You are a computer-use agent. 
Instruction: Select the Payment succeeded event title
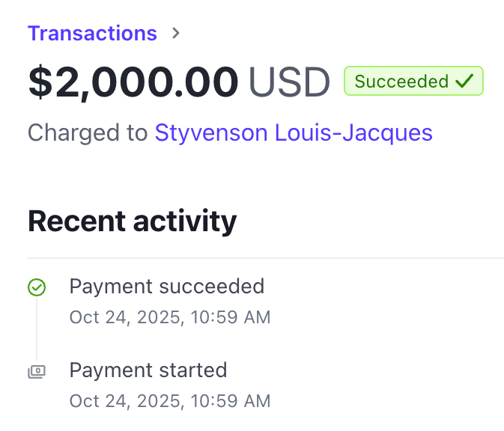coord(166,286)
